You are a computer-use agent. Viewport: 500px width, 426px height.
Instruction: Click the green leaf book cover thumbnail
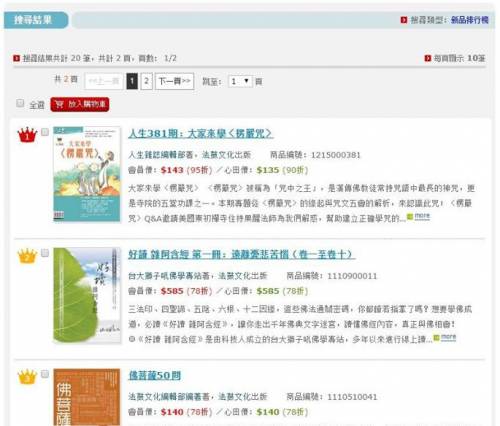pyautogui.click(x=87, y=295)
